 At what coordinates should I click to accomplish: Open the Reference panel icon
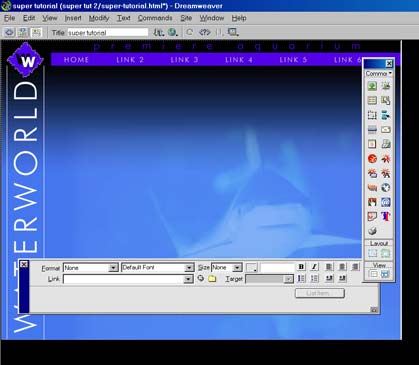pos(204,32)
